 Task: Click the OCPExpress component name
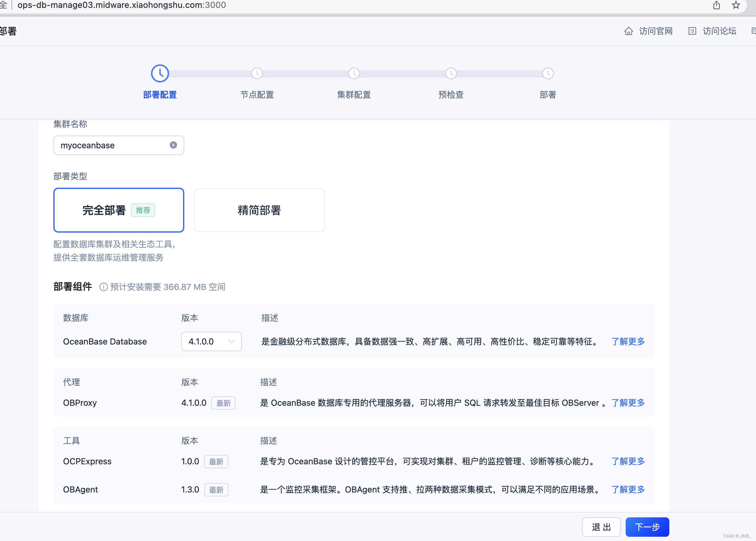[87, 461]
